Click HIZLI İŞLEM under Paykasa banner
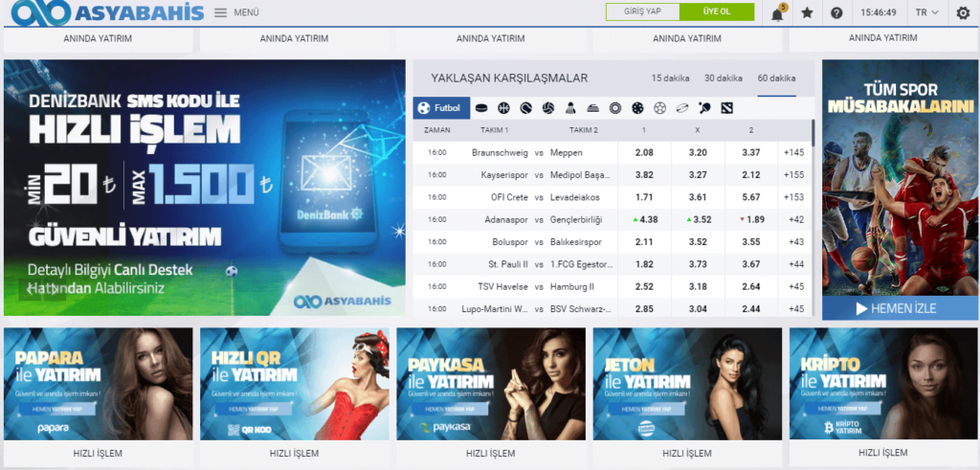Screen dimensions: 980x470 (491, 453)
